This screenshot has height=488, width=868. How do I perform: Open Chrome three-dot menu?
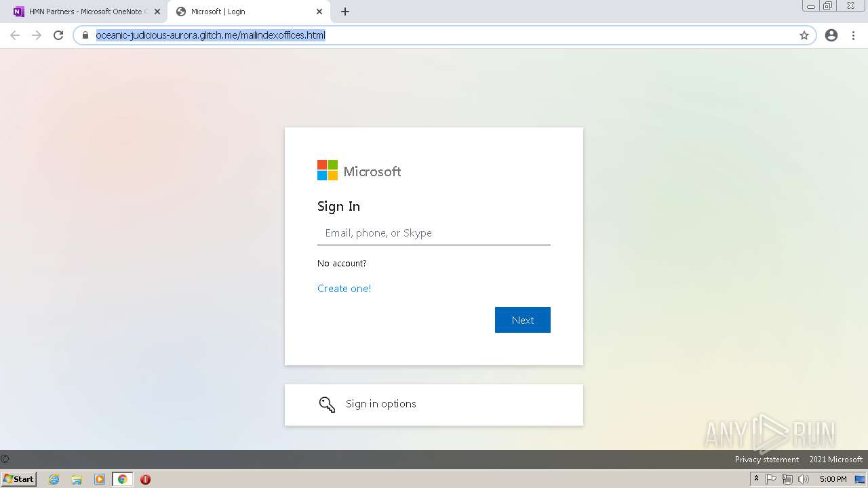point(853,35)
